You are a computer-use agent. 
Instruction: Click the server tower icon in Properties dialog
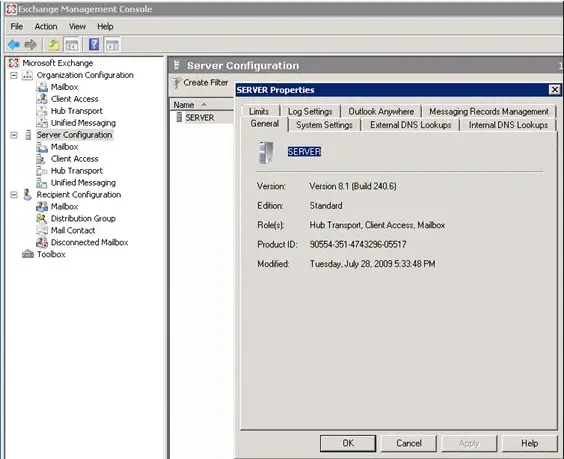pyautogui.click(x=266, y=153)
